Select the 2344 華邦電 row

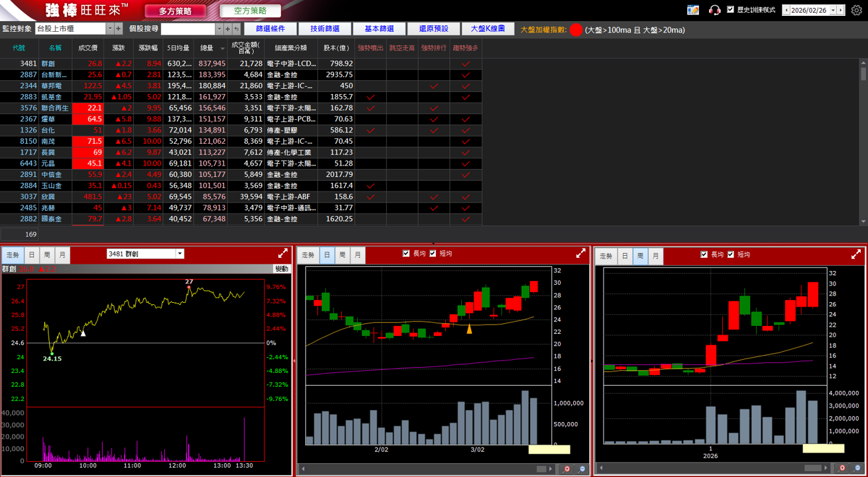point(241,85)
